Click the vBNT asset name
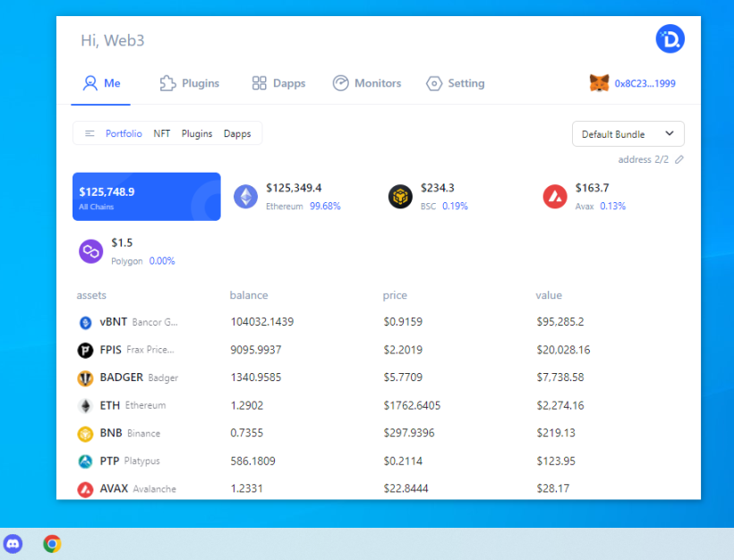This screenshot has height=560, width=734. 114,322
